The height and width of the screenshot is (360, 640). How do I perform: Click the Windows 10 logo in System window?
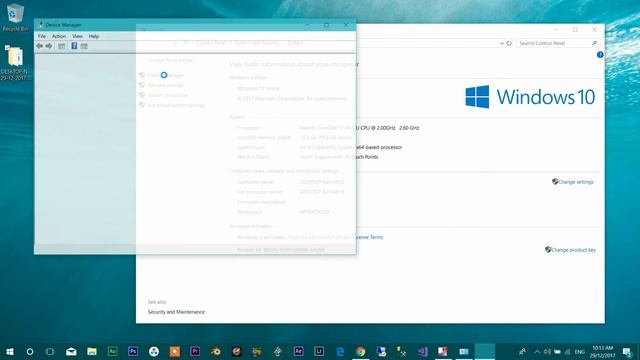530,97
